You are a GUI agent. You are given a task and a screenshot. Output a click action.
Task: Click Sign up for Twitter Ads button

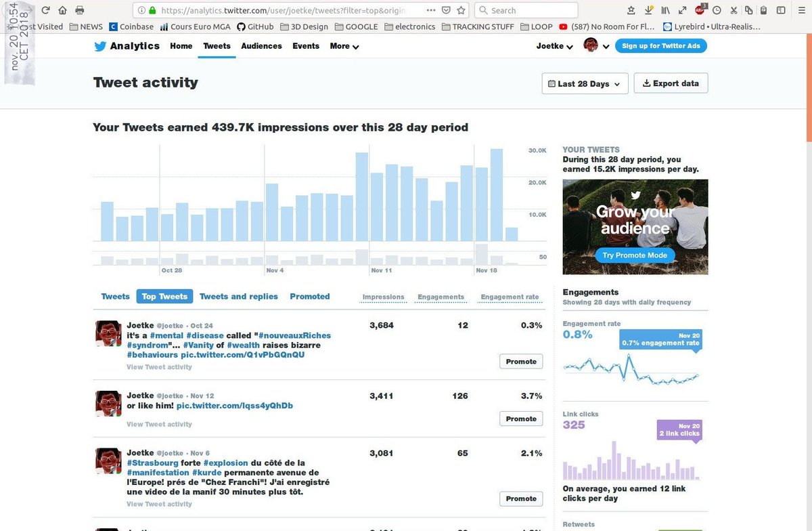[662, 46]
